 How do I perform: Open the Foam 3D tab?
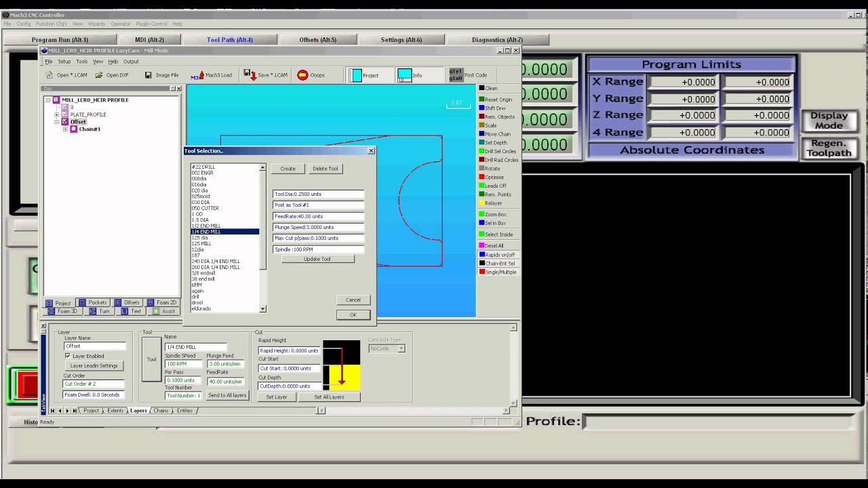(x=62, y=311)
